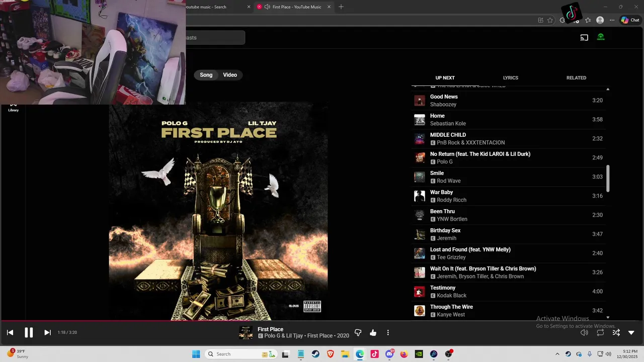Pause the currently playing song
Screen dimensions: 644x362
click(x=29, y=332)
